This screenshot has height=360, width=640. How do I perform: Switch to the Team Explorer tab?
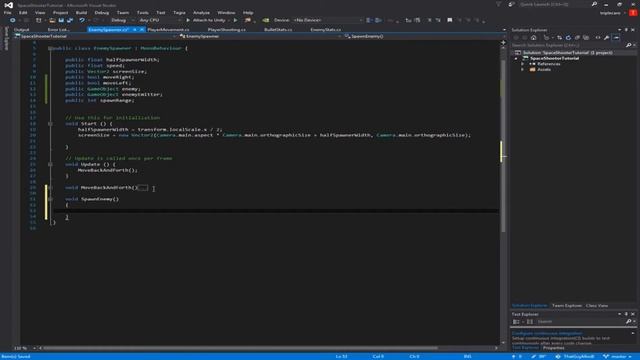pyautogui.click(x=567, y=305)
